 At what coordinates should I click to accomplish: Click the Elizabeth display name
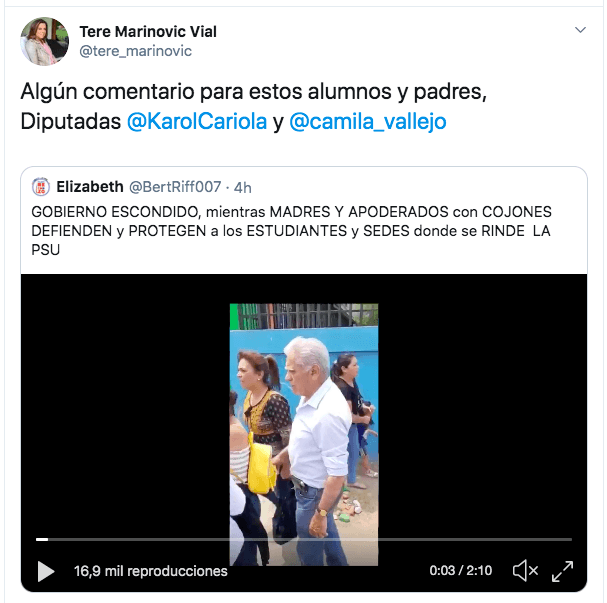tap(90, 187)
